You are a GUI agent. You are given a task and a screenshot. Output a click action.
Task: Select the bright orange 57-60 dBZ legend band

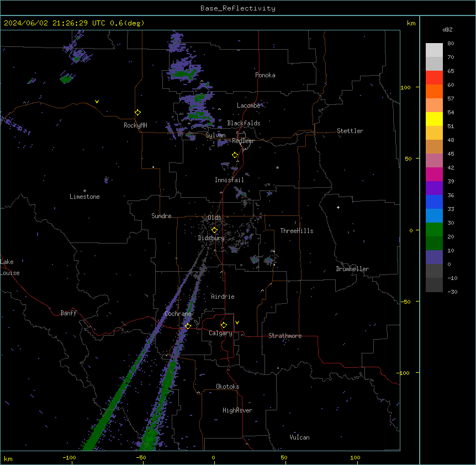click(x=434, y=92)
